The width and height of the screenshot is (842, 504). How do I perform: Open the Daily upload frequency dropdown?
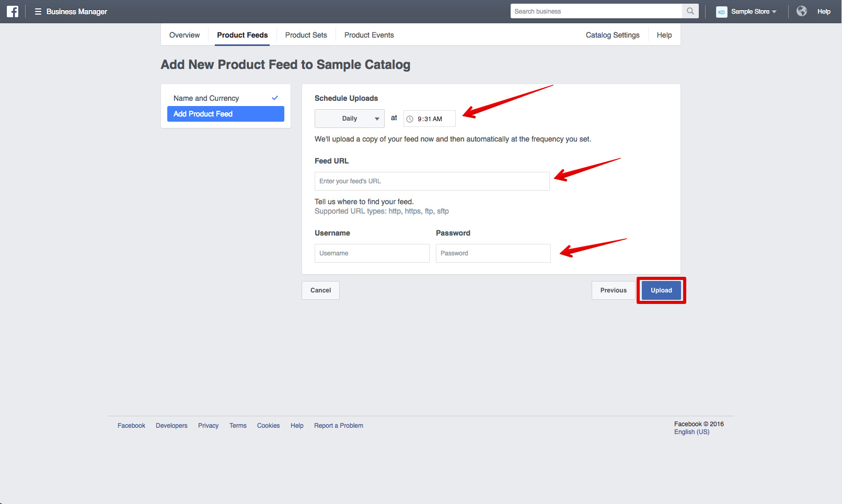(x=349, y=119)
